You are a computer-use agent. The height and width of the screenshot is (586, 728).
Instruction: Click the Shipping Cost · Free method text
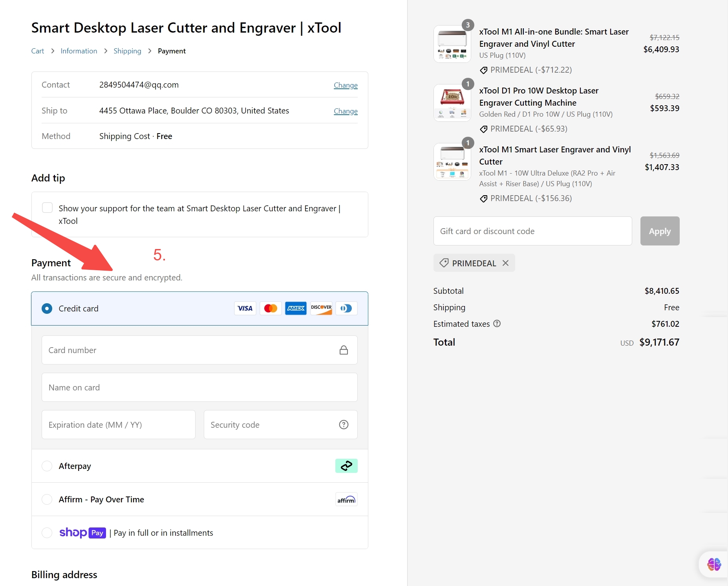coord(135,136)
